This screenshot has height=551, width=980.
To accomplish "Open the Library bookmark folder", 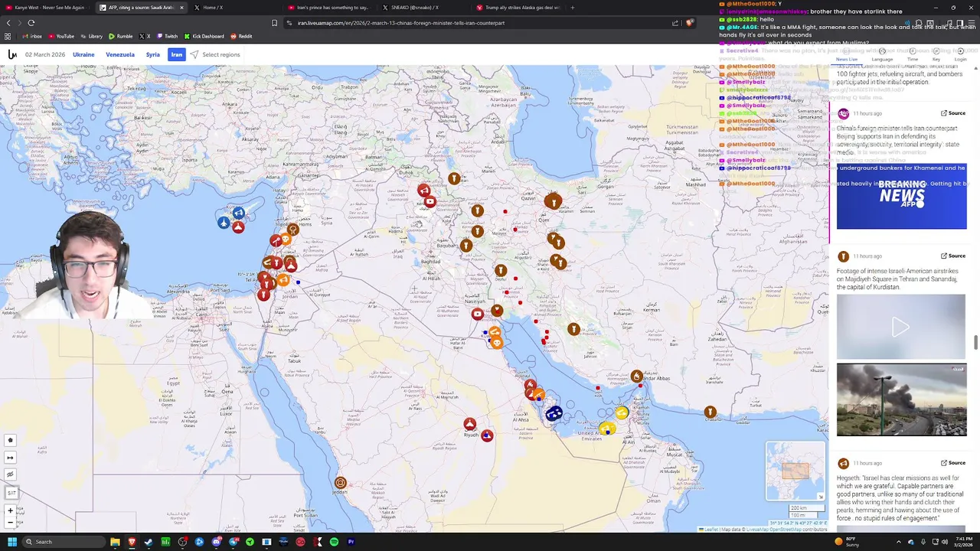I will 91,36.
